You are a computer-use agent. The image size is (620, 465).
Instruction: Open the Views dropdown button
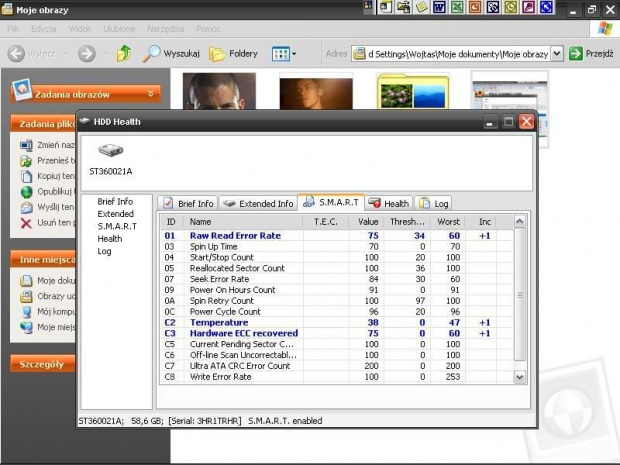pos(284,54)
